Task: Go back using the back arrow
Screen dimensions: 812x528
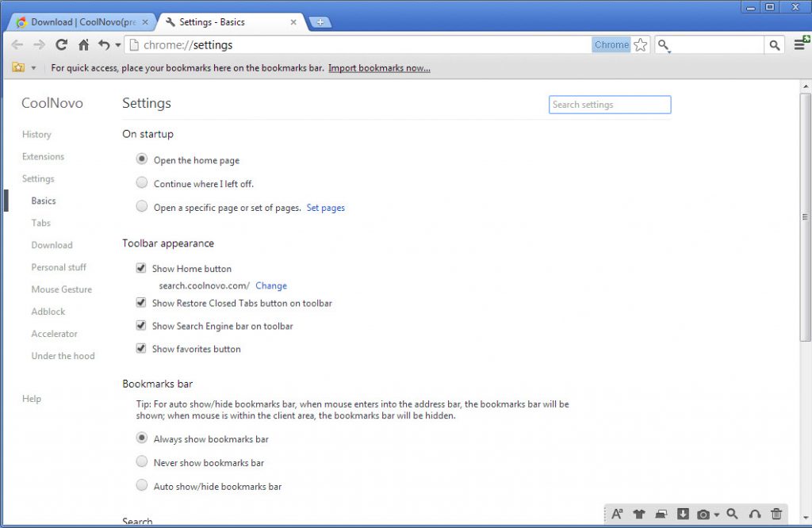Action: click(x=17, y=45)
